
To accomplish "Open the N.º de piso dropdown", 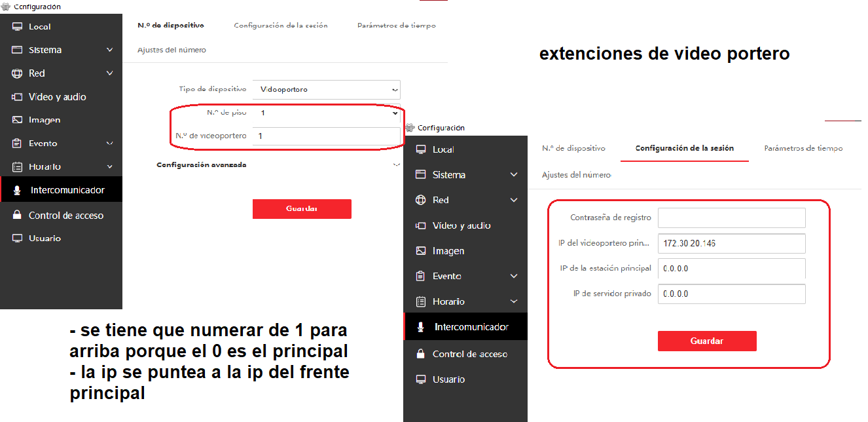I will click(x=326, y=113).
